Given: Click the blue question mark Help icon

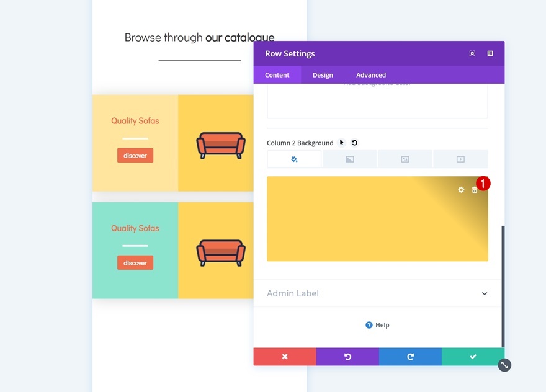Looking at the screenshot, I should pos(369,325).
